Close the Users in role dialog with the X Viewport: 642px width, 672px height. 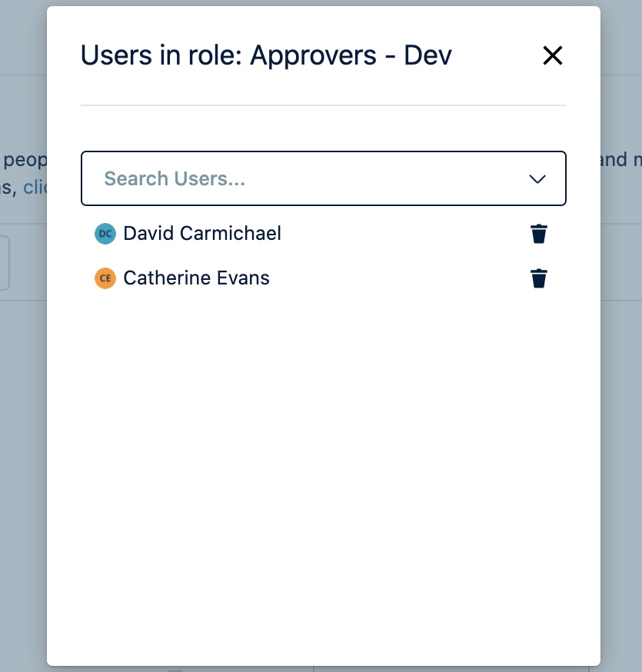point(553,55)
